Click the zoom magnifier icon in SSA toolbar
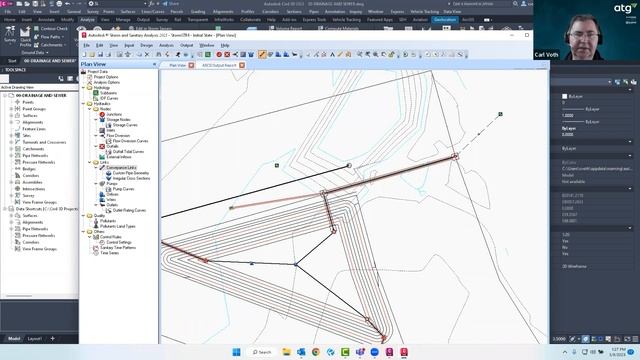Screen dimensions: 640x360 coord(375,54)
